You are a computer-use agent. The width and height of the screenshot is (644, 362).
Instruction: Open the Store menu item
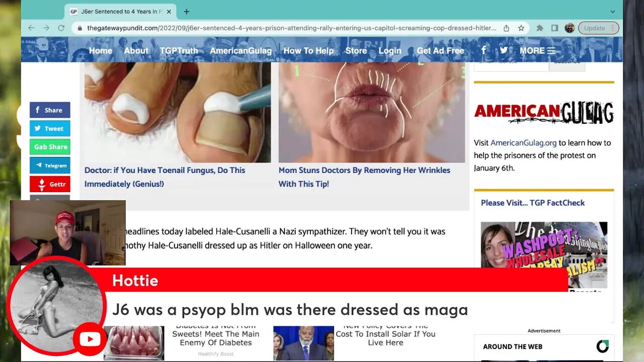356,50
